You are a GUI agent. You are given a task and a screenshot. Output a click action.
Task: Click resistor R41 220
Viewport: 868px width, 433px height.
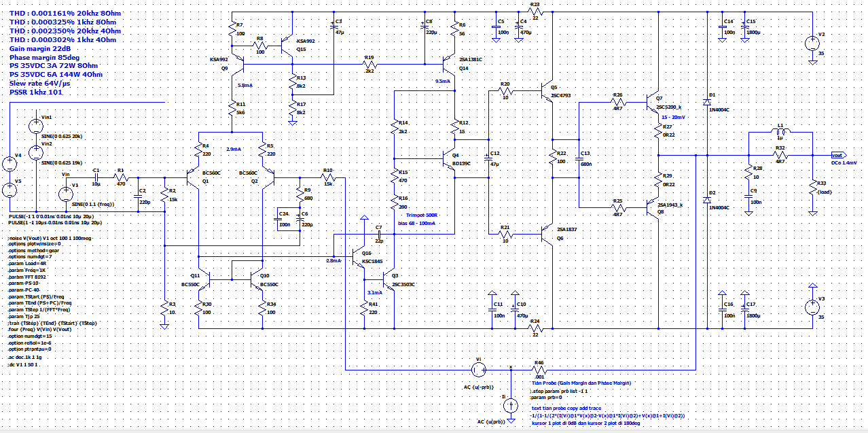pos(363,308)
